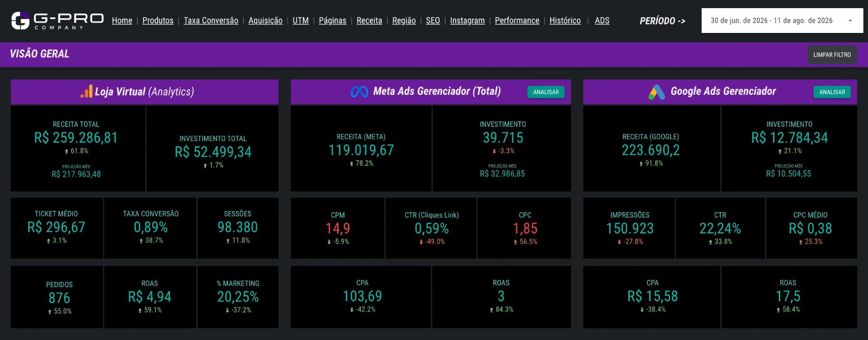Click the Taxa Conversão value 0,89%
Viewport: 868px width, 340px height.
point(151,227)
